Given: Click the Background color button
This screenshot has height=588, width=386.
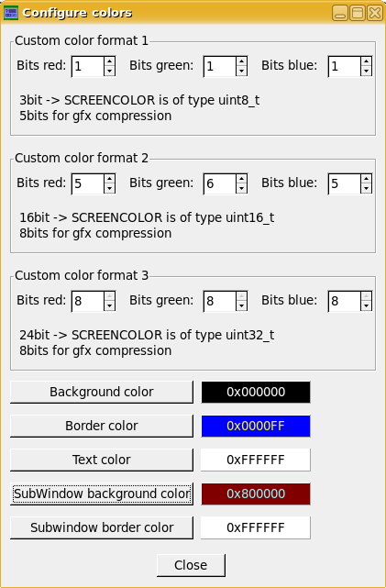Looking at the screenshot, I should coord(102,392).
